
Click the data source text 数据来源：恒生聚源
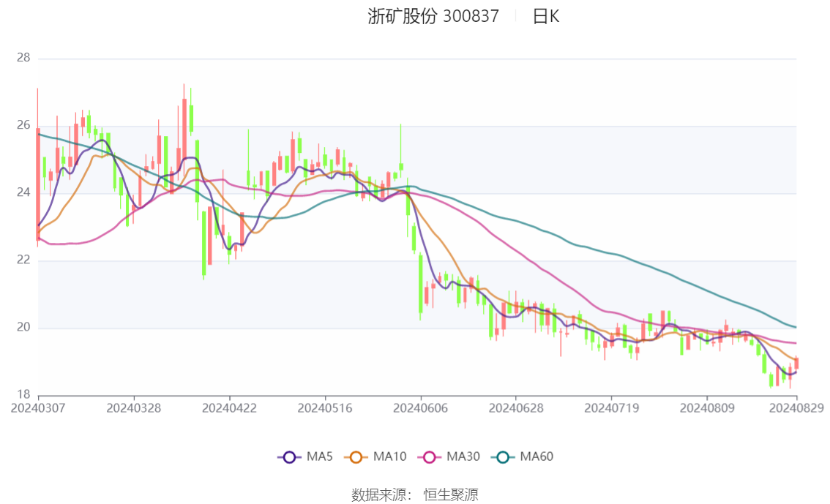point(414,495)
